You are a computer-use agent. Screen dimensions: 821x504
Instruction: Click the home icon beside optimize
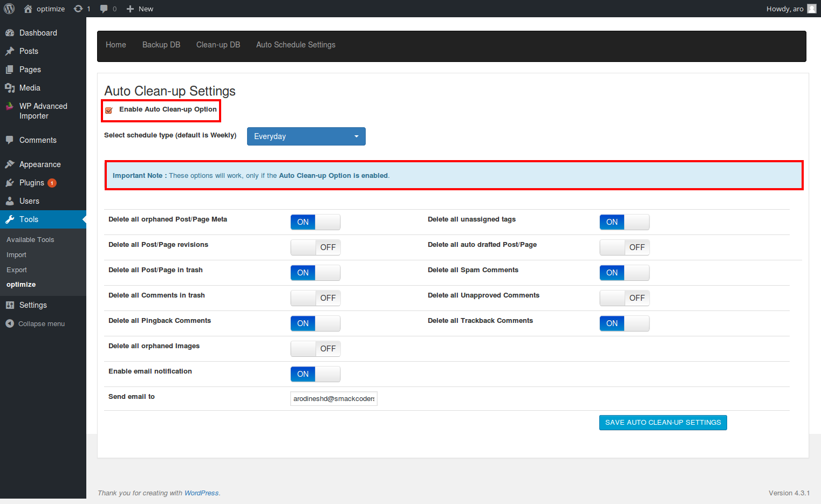(x=28, y=9)
